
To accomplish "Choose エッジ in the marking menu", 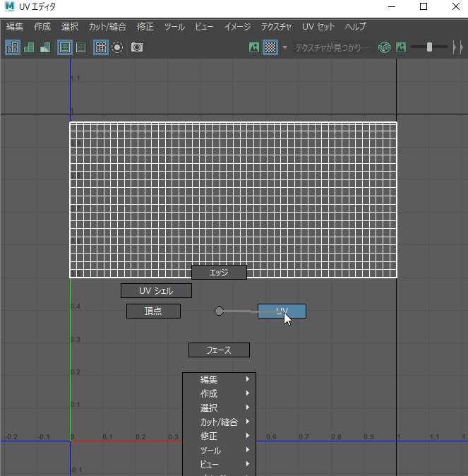I will tap(219, 273).
